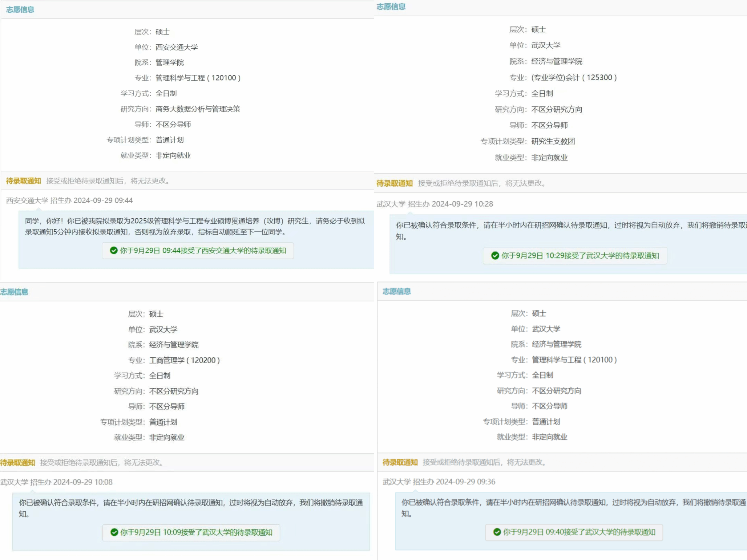747x560 pixels.
Task: Select 志愿信息 header above 西安交通大学 panel
Action: 20,10
